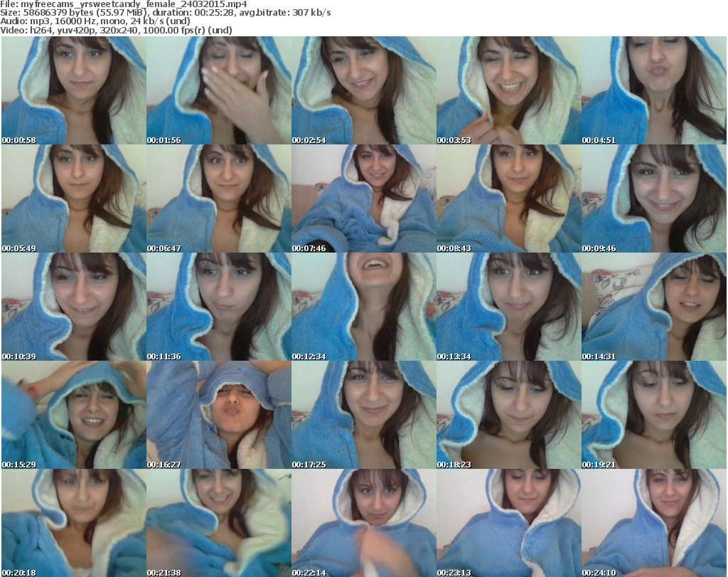Select thumbnail timestamped 00:00:58
728x577 pixels.
pos(74,90)
